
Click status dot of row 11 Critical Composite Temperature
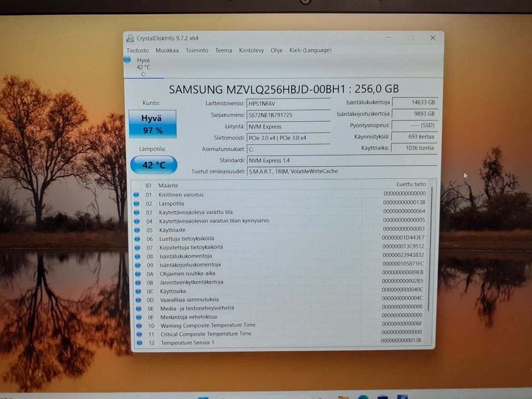[139, 334]
